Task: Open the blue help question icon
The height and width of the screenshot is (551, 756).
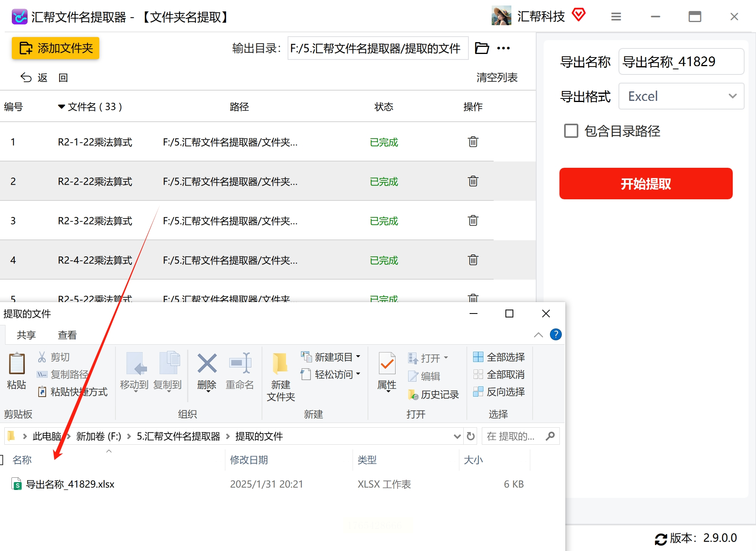Action: click(x=555, y=334)
